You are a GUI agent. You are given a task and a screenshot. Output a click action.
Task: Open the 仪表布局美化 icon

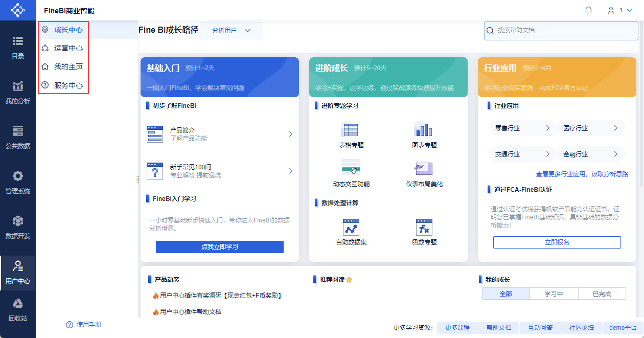(424, 169)
